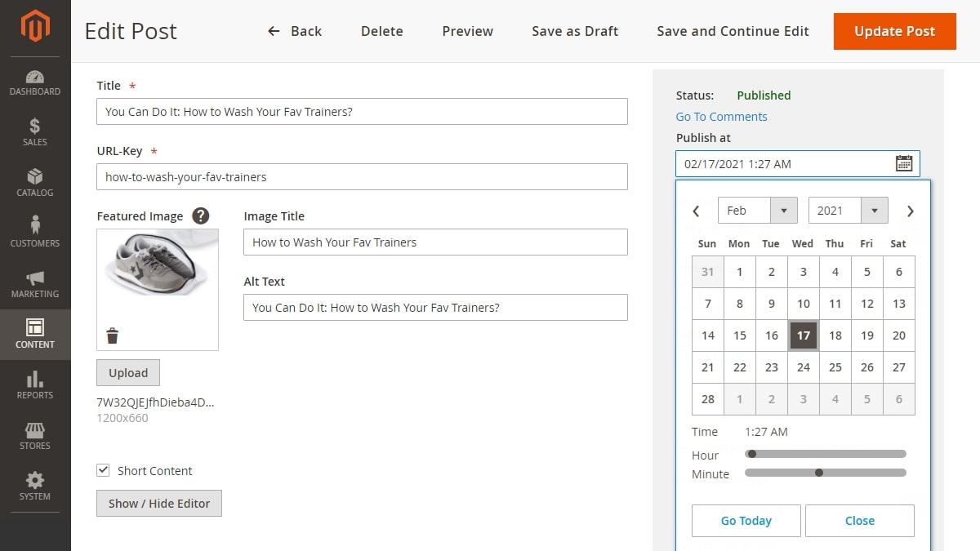Image resolution: width=980 pixels, height=551 pixels.
Task: Open the Marketing sidebar menu
Action: click(35, 284)
